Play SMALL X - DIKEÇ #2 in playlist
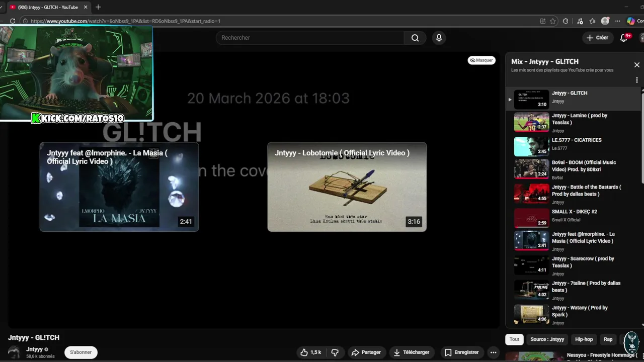Viewport: 644px width, 362px height. (574, 218)
